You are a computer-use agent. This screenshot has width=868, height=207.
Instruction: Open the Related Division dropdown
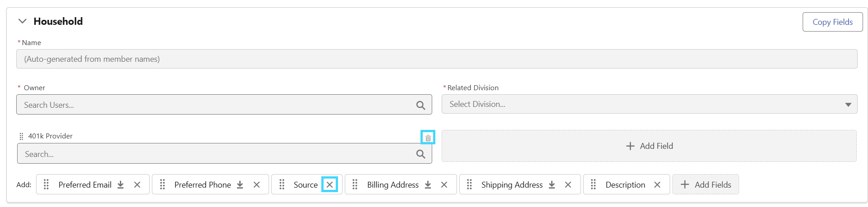click(649, 104)
